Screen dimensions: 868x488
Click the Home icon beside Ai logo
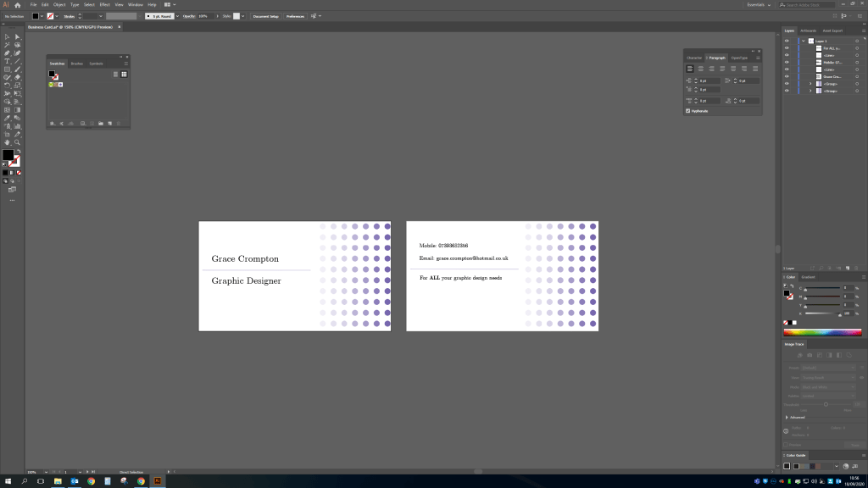click(17, 5)
